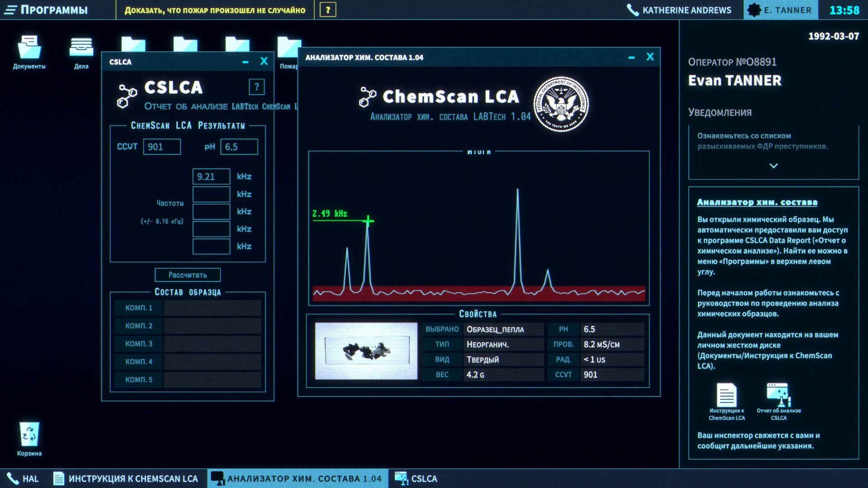Select the Комп. 2 result row
Screen dimensions: 868x488
pyautogui.click(x=188, y=326)
